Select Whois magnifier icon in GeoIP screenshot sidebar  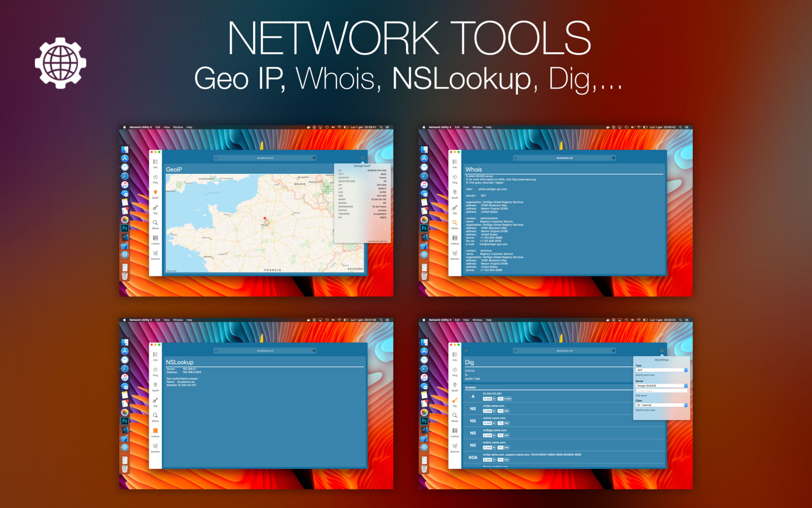[x=155, y=223]
